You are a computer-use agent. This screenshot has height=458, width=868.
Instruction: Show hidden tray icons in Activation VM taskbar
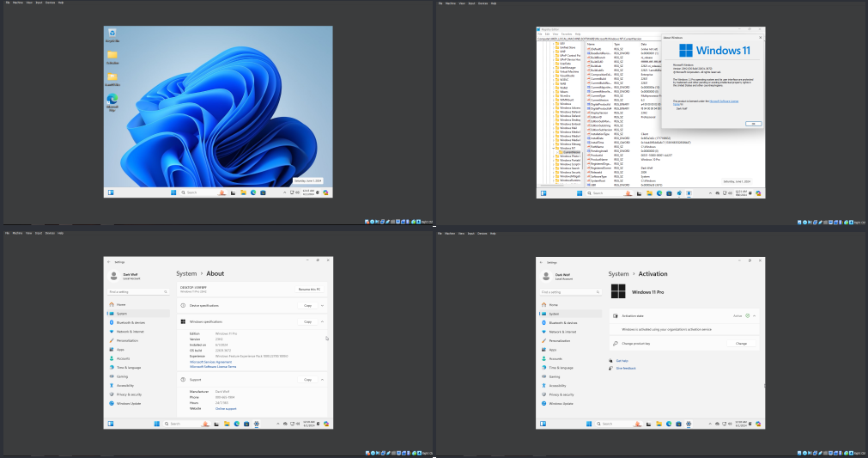710,424
